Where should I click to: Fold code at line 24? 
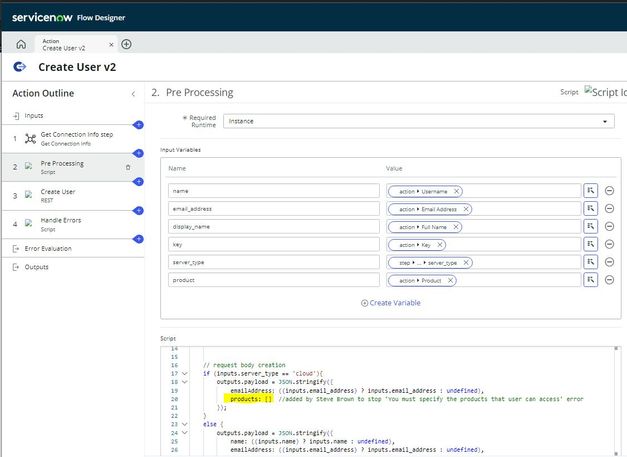184,433
